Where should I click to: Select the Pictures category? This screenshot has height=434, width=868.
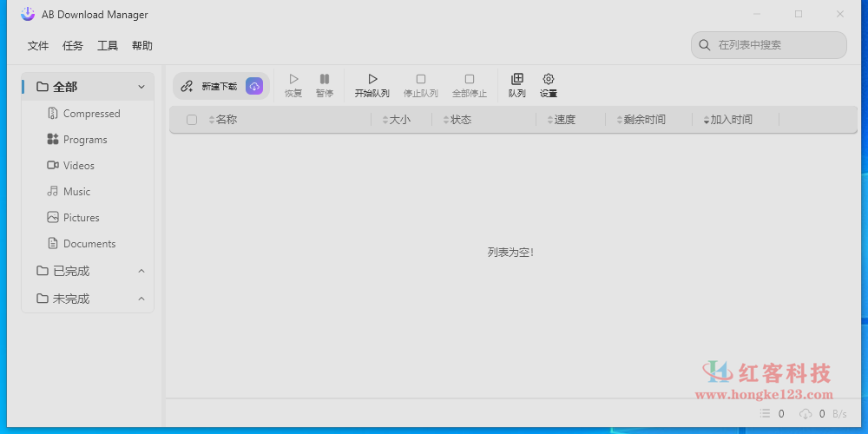coord(88,218)
